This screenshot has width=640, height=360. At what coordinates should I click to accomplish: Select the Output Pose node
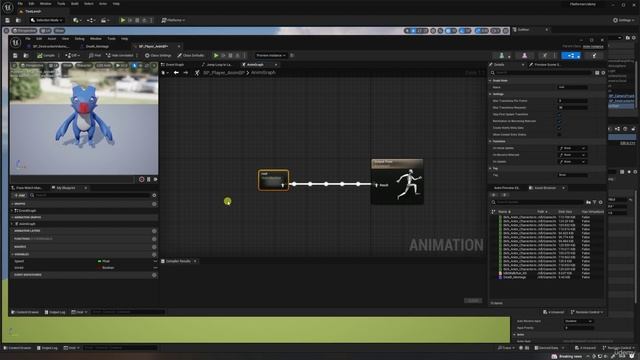(397, 182)
